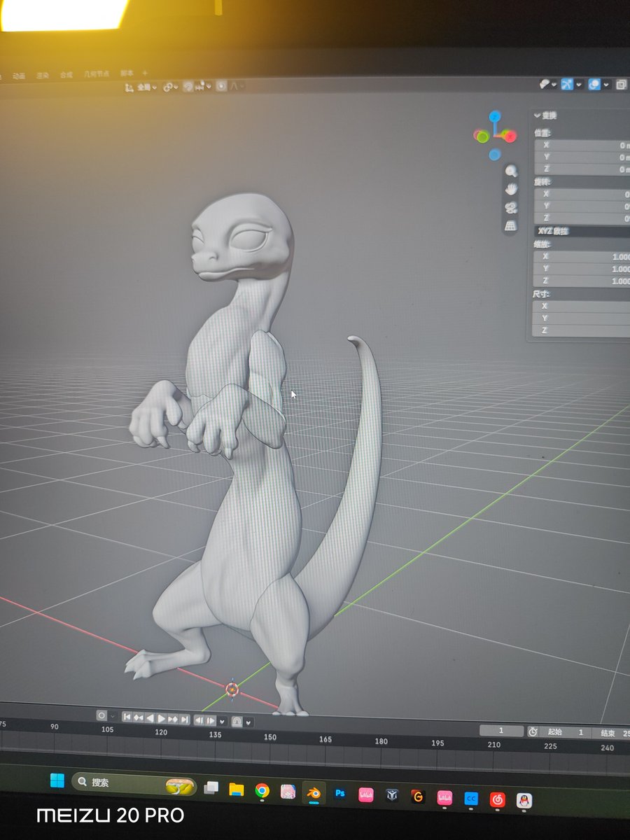630x840 pixels.
Task: Click 位置 Z location field
Action: click(x=582, y=169)
